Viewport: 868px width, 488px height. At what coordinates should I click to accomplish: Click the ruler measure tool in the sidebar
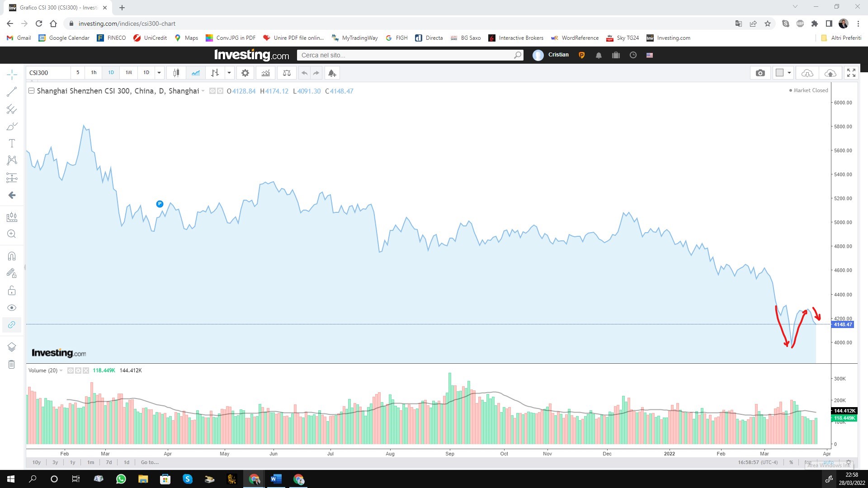12,217
